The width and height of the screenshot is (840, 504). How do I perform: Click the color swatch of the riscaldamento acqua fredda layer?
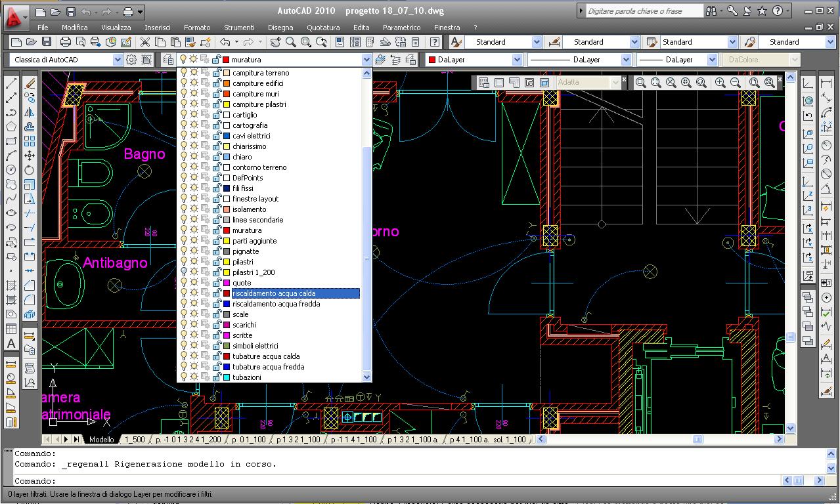tap(227, 304)
